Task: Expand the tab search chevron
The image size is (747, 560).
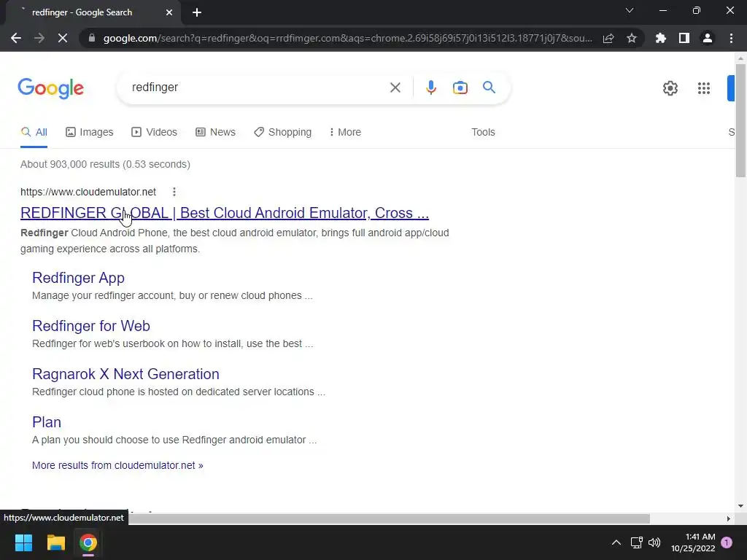Action: point(630,10)
